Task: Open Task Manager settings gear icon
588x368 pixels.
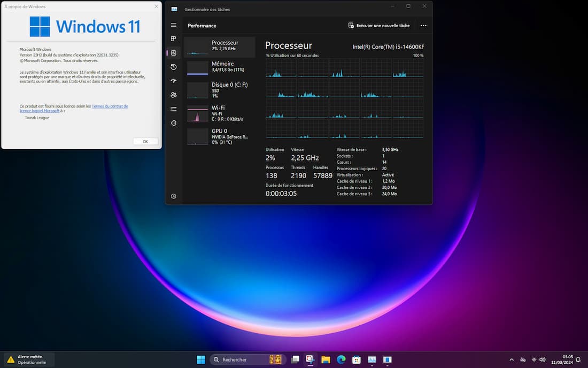Action: point(173,196)
